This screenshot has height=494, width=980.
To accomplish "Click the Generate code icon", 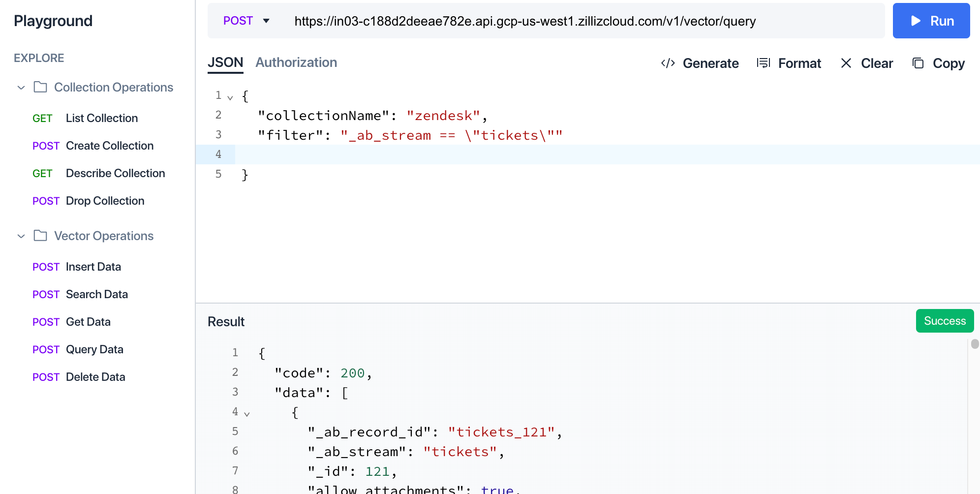I will pyautogui.click(x=668, y=63).
